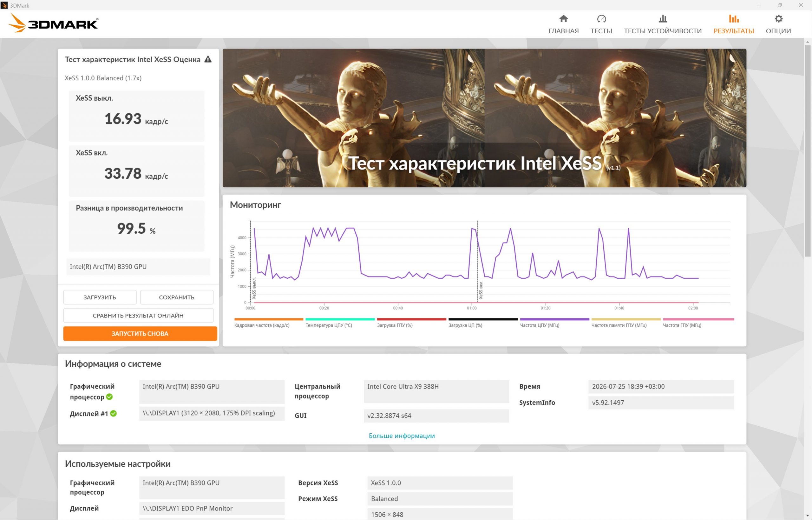Open the Больше информации link
The height and width of the screenshot is (520, 812).
pos(402,436)
